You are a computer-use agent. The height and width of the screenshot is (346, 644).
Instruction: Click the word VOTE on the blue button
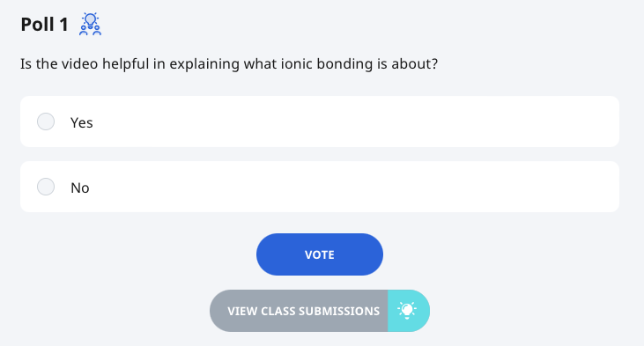click(x=320, y=255)
